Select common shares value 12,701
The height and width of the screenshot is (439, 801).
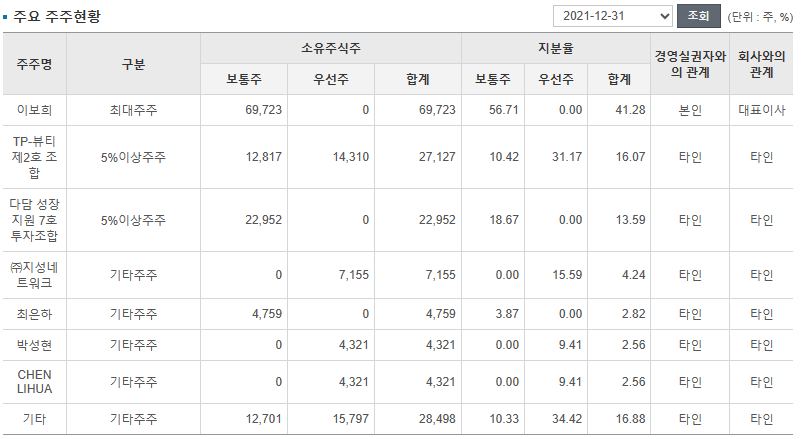(x=264, y=419)
